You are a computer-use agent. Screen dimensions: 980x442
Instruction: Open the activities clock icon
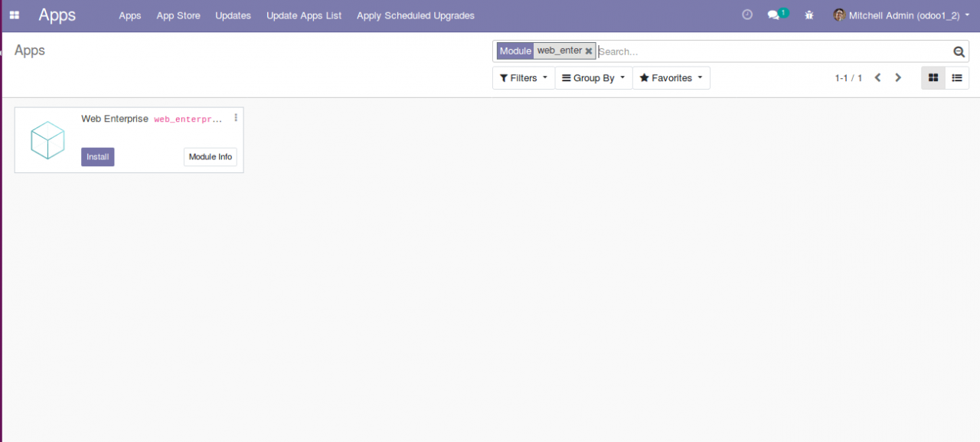tap(746, 14)
